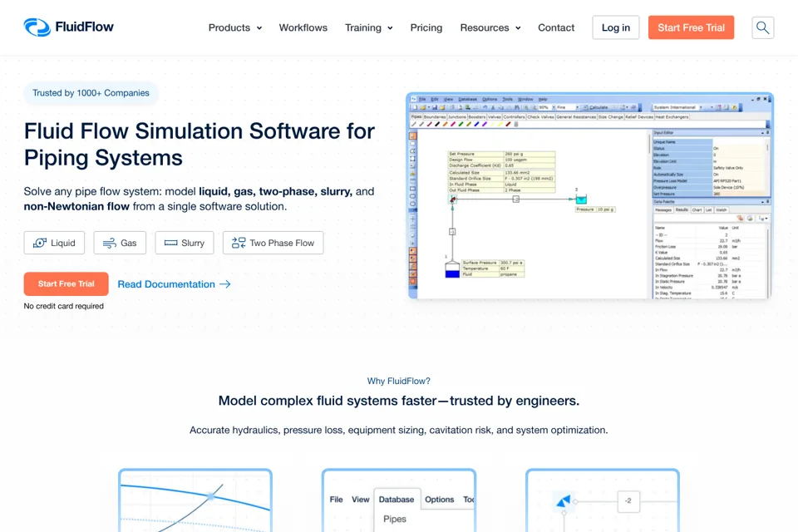This screenshot has height=532, width=798.
Task: Click Start Free Trial in the header
Action: point(691,27)
